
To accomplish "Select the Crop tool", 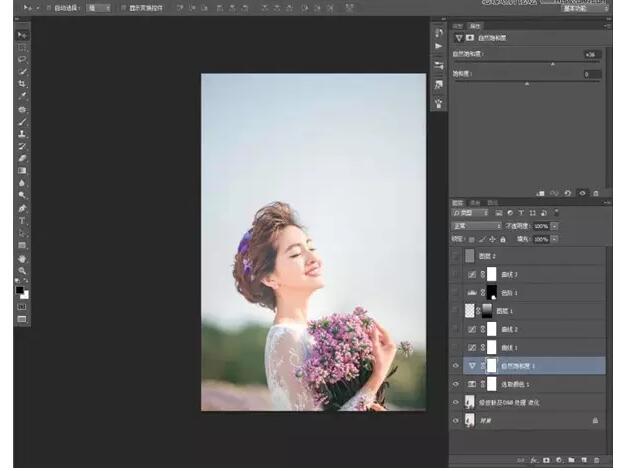I will click(22, 84).
